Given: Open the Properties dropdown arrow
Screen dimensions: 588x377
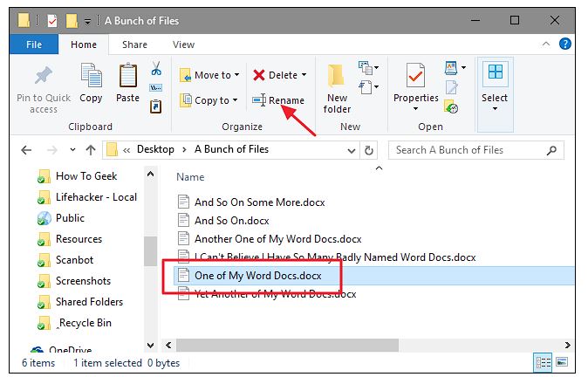Looking at the screenshot, I should point(415,109).
